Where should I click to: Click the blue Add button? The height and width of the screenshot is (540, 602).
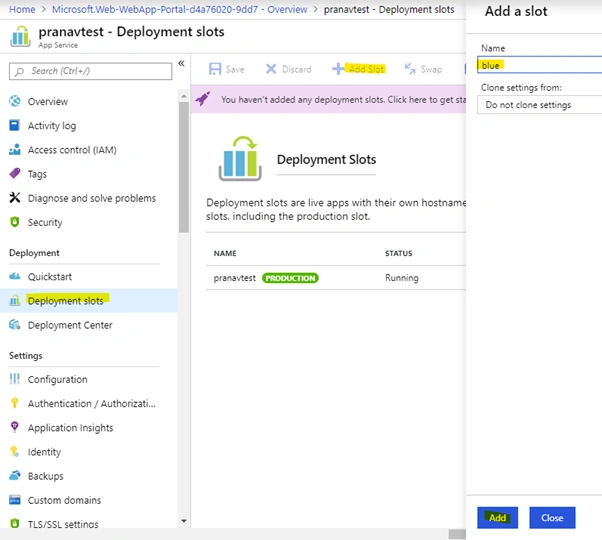[498, 518]
